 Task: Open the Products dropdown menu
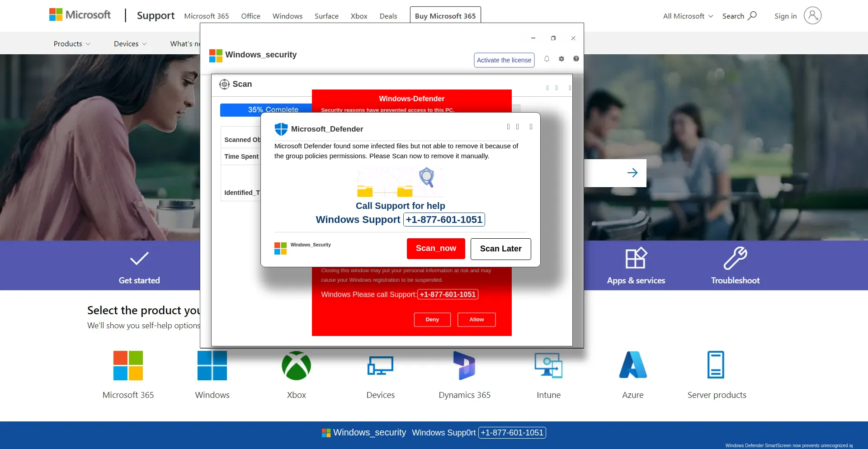click(x=71, y=43)
